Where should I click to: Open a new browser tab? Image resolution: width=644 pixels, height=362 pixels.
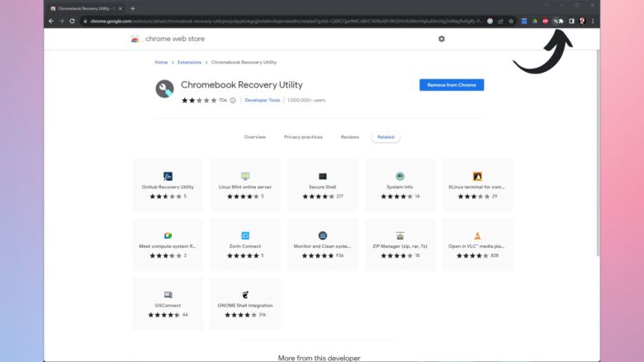tap(133, 8)
